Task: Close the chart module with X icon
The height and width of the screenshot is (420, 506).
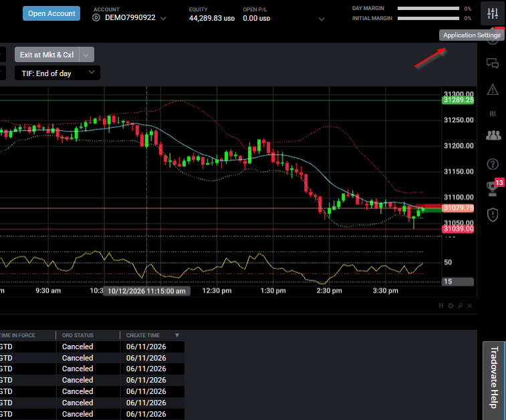Action: coord(469,306)
